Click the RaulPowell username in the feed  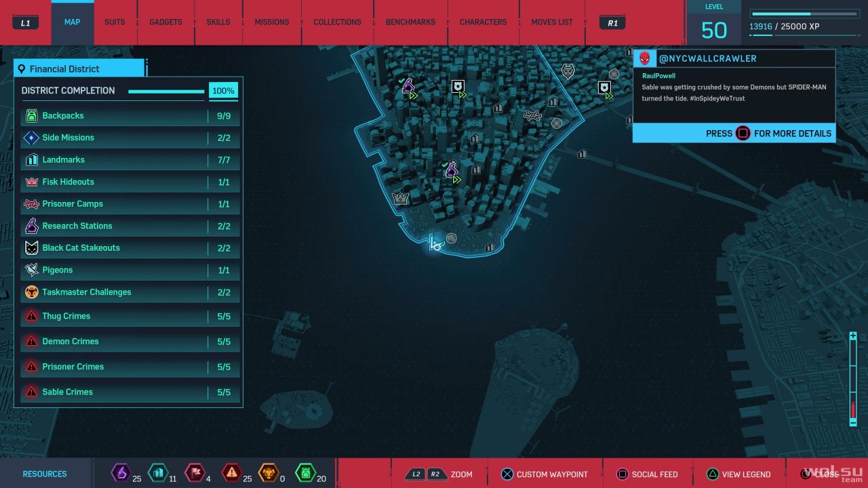pyautogui.click(x=658, y=77)
